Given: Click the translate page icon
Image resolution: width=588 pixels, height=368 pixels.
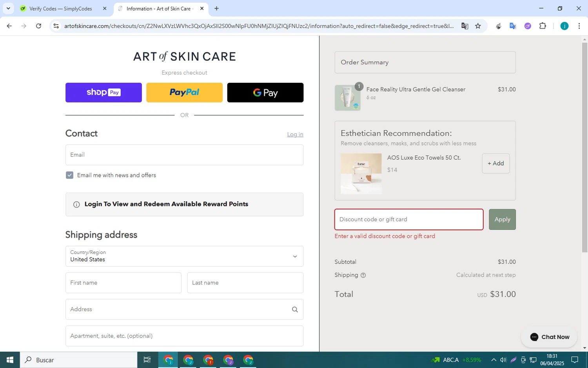Looking at the screenshot, I should pos(465,26).
